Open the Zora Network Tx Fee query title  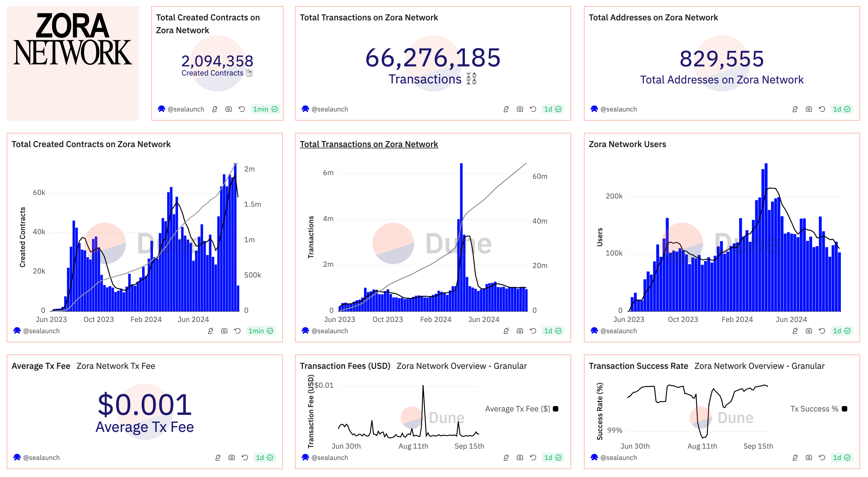coord(116,366)
